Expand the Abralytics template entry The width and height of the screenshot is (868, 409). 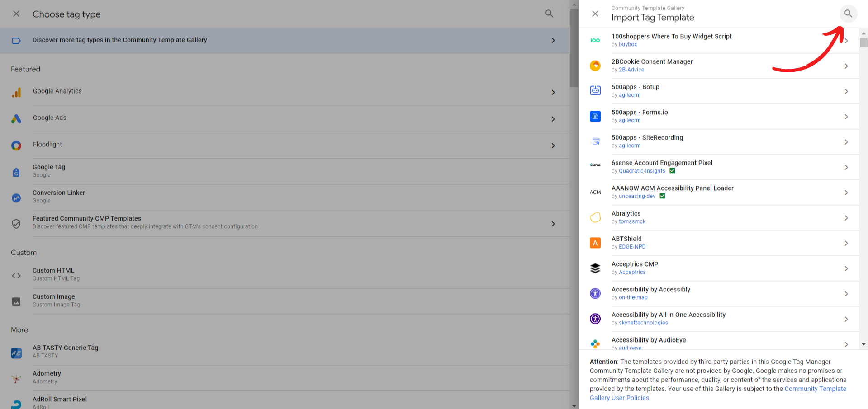pos(846,218)
